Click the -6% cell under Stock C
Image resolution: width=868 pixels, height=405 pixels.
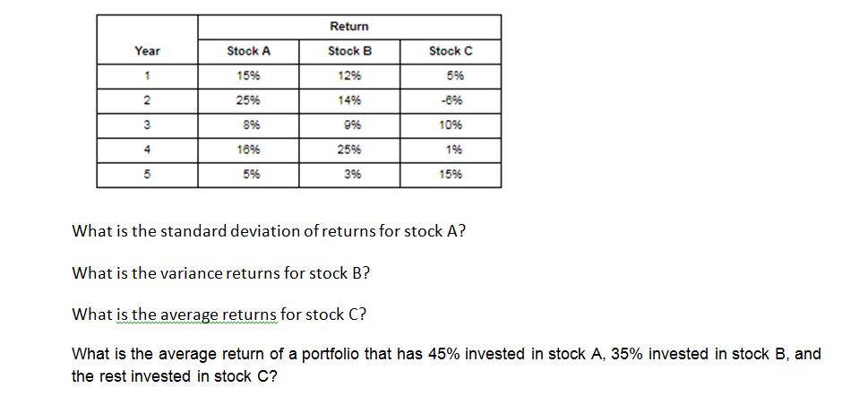451,100
